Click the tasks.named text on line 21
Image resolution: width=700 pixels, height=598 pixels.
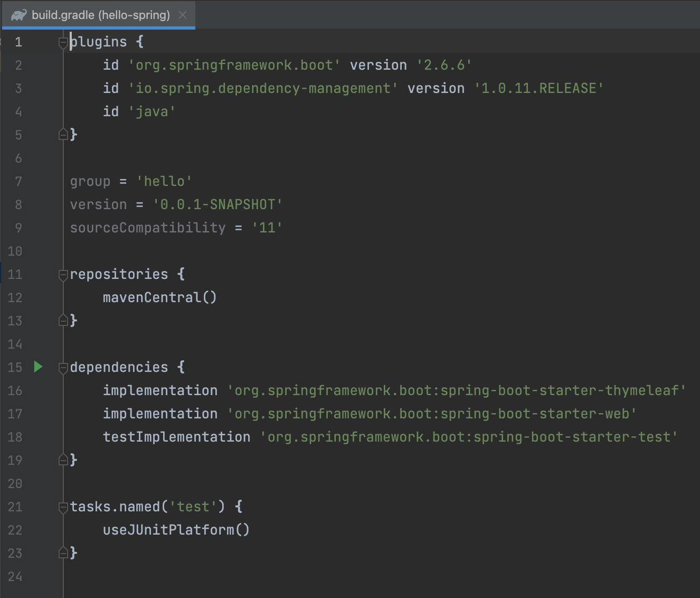click(115, 507)
